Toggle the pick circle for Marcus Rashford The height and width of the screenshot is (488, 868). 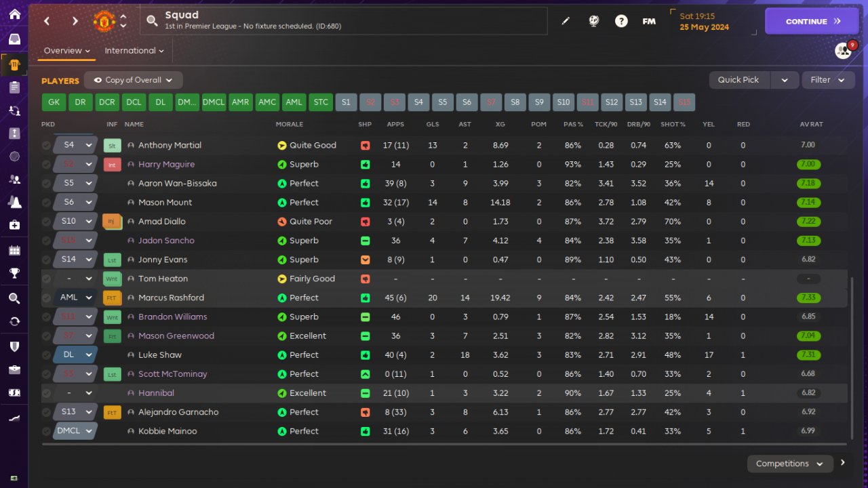[46, 298]
